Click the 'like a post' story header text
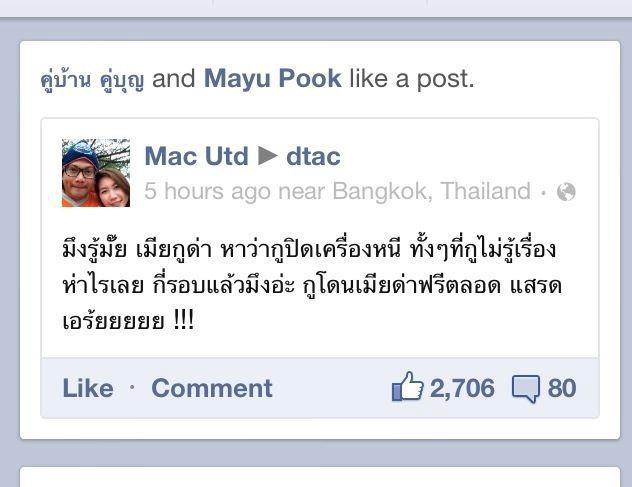632x487 pixels. tap(412, 78)
